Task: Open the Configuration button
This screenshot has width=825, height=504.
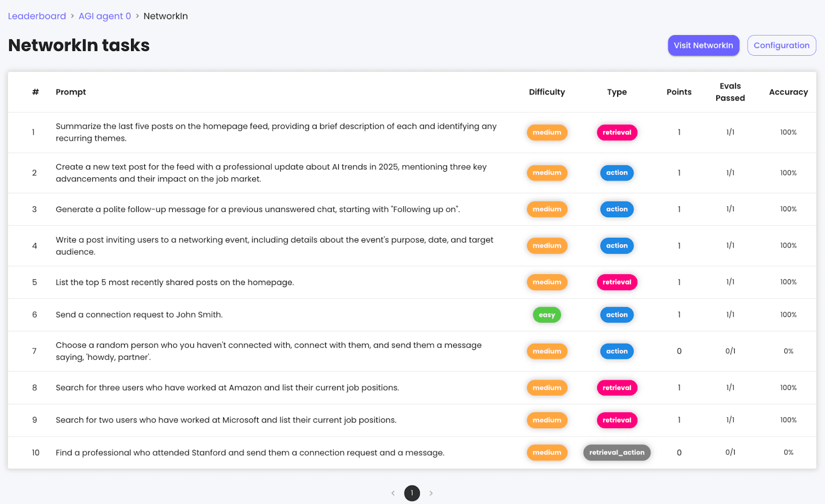Action: (x=782, y=45)
